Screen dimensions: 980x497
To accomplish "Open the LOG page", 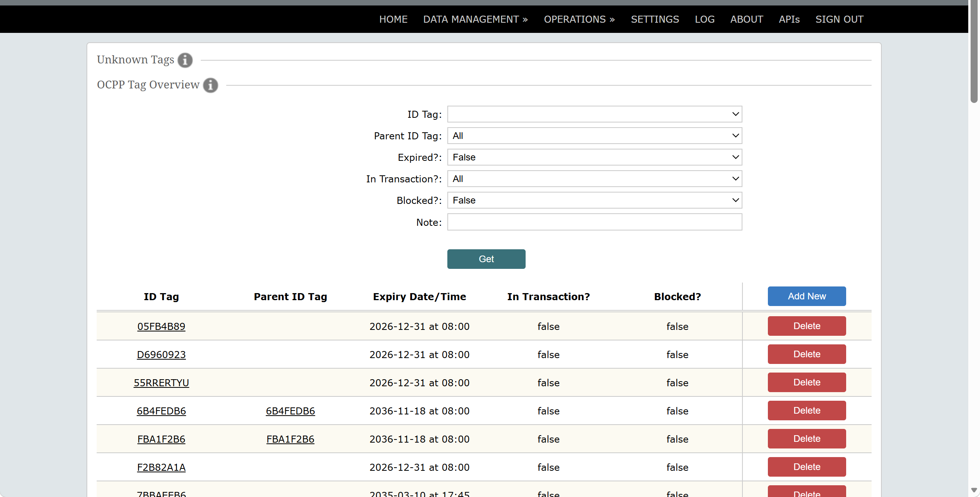I will (x=704, y=19).
